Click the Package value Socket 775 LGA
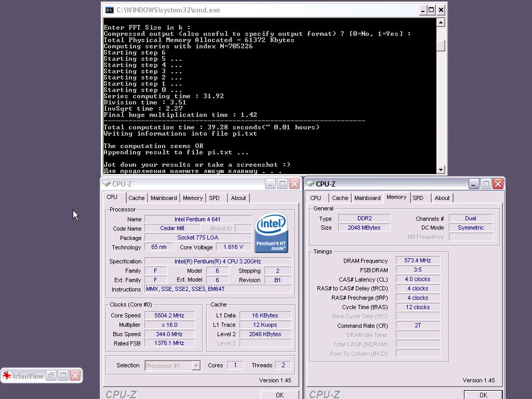This screenshot has width=532, height=399. (x=197, y=237)
